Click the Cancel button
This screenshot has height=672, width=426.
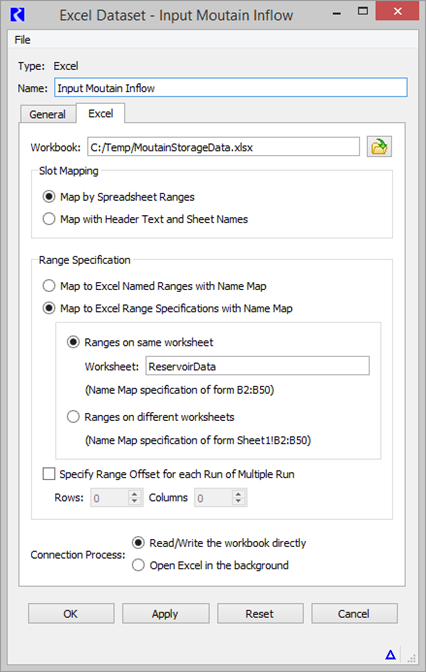pyautogui.click(x=354, y=614)
